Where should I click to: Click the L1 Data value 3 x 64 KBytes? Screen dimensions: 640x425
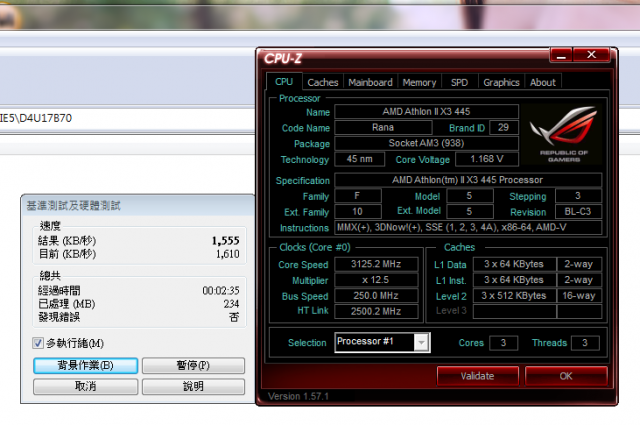tap(514, 264)
